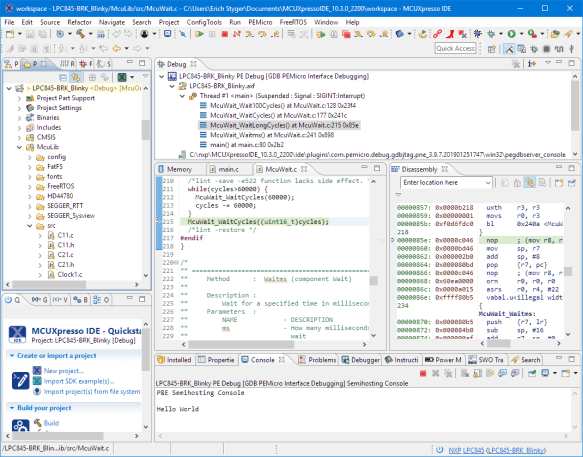
Task: Click the red boot icon in toolbar
Action: click(451, 34)
